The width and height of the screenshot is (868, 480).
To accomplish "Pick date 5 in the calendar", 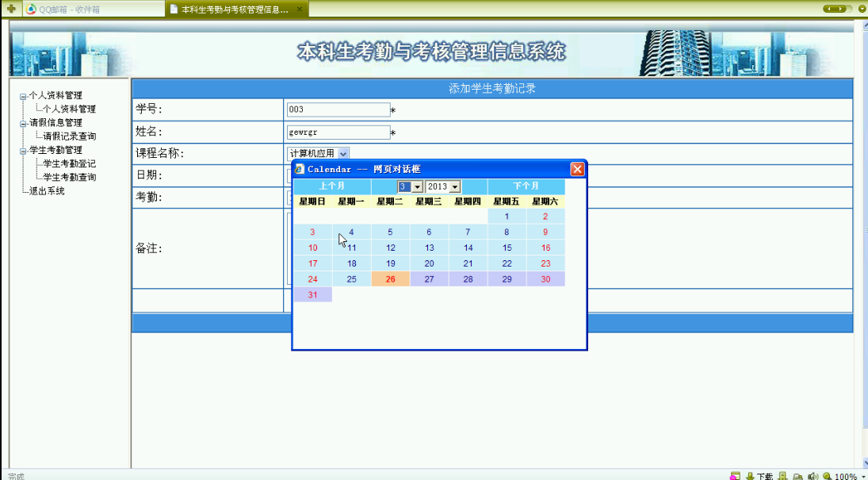I will (390, 232).
